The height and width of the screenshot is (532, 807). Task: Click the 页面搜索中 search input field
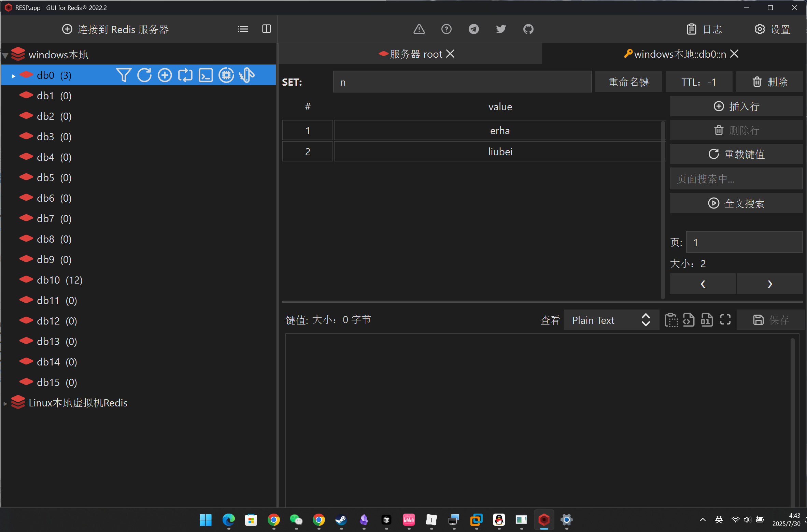tap(736, 179)
